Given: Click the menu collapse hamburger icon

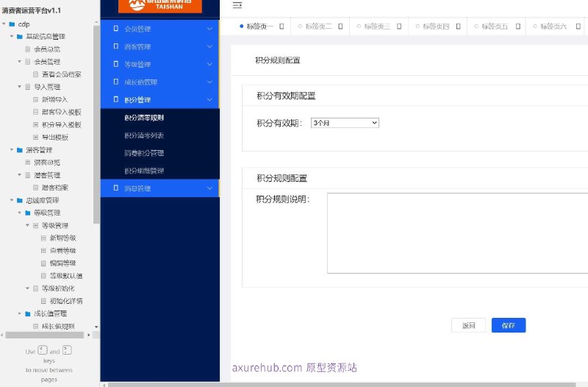Looking at the screenshot, I should click(237, 5).
